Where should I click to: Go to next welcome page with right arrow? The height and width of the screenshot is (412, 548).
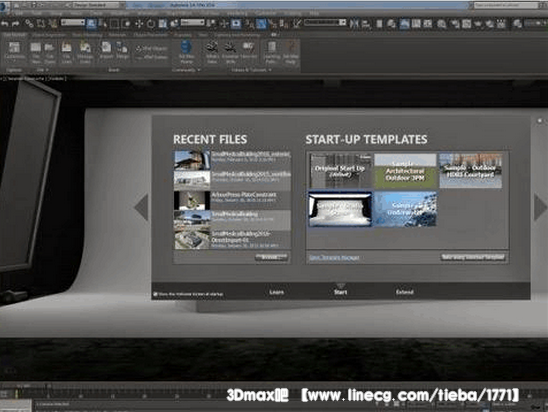pos(541,208)
